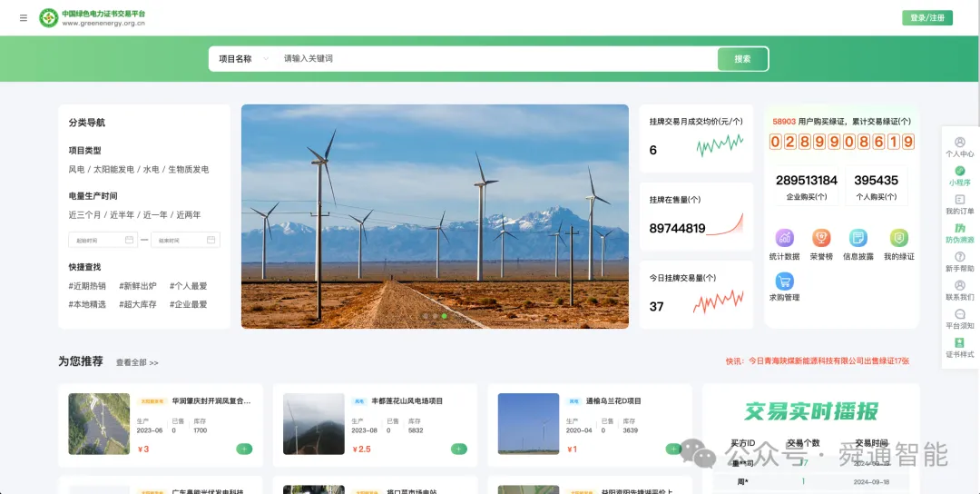Click the 丰都莲花山风电场项目 title

(x=407, y=400)
